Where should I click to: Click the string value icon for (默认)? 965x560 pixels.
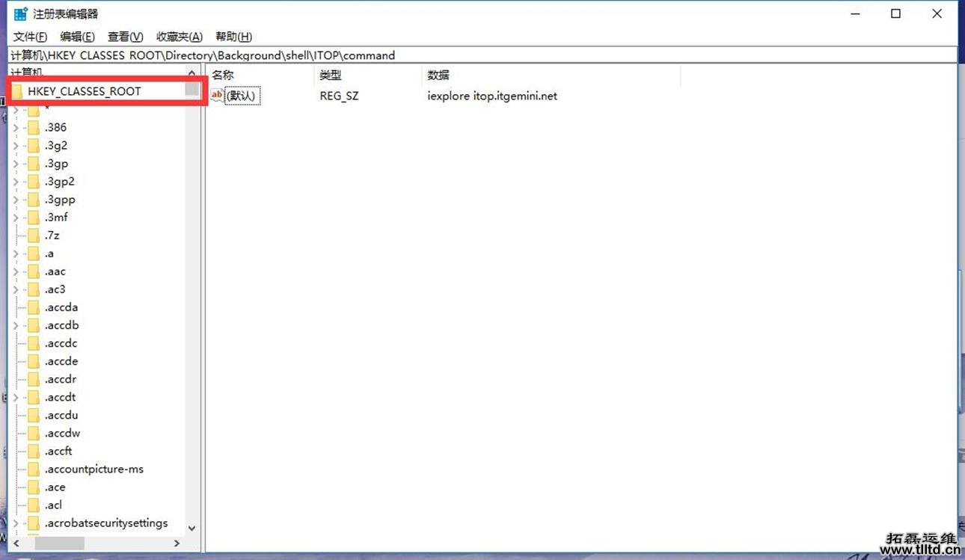(217, 95)
